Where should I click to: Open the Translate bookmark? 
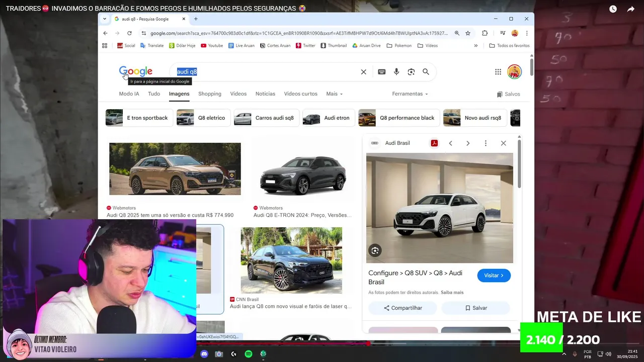click(x=151, y=45)
